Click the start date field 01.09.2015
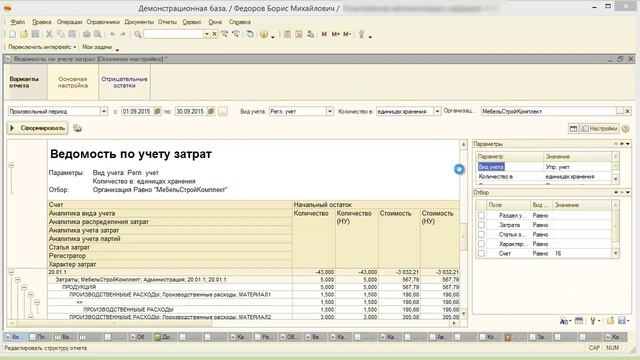 click(137, 111)
